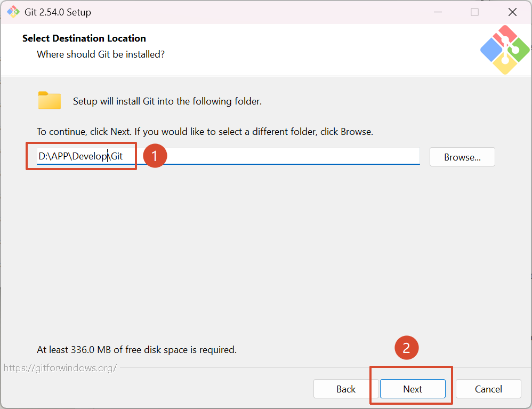Click the red circle numbered 2
The width and height of the screenshot is (532, 409).
tap(406, 348)
